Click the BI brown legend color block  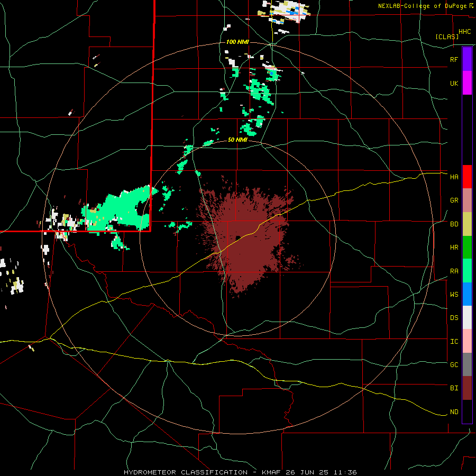click(467, 388)
